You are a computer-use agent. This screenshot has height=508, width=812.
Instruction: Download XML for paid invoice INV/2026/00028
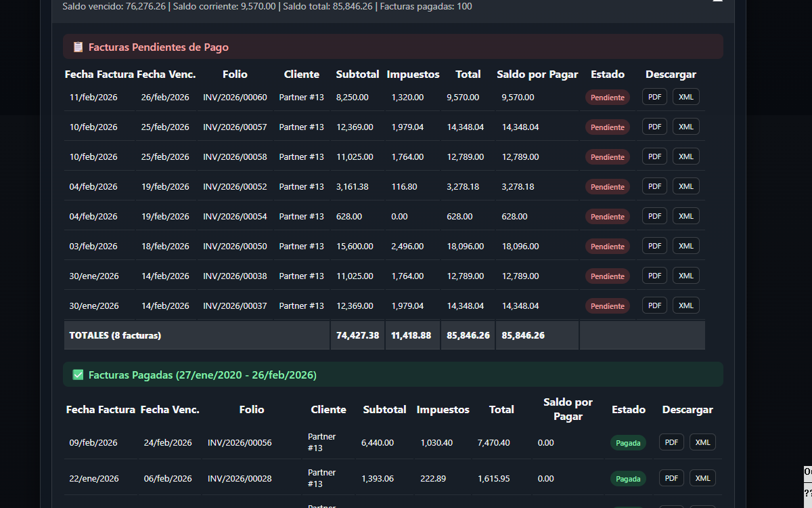[702, 478]
